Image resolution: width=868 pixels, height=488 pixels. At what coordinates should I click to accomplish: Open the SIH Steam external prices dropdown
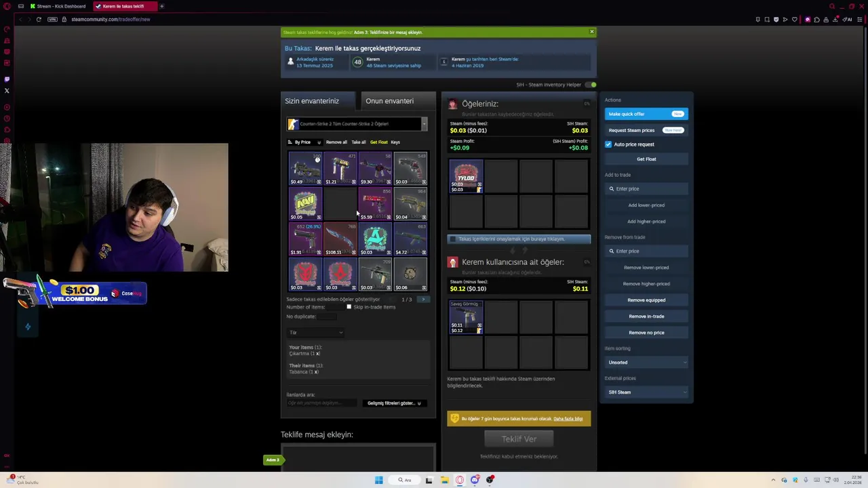(x=646, y=392)
